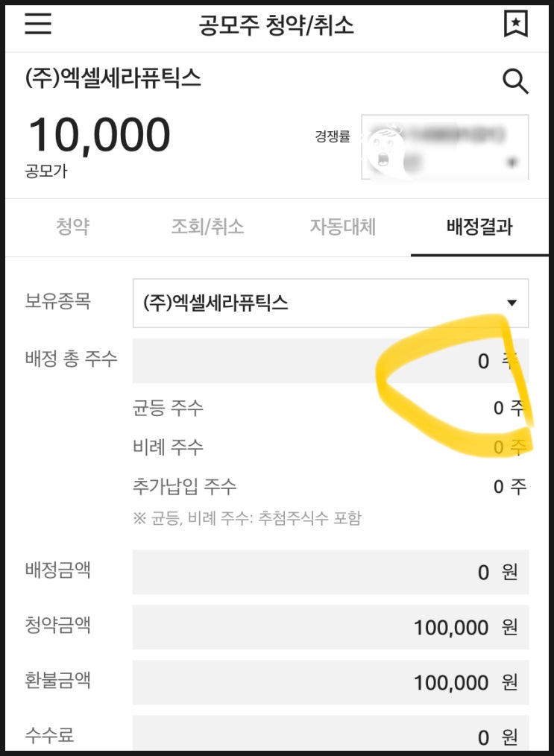Image resolution: width=554 pixels, height=756 pixels.
Task: Click the 환불금액 100,000 원 field
Action: 331,683
